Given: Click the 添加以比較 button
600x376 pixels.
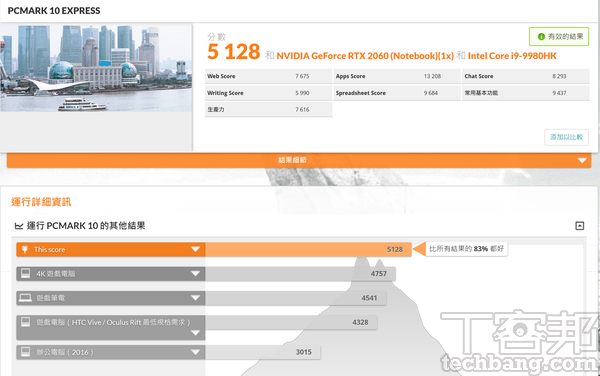Looking at the screenshot, I should [x=566, y=137].
